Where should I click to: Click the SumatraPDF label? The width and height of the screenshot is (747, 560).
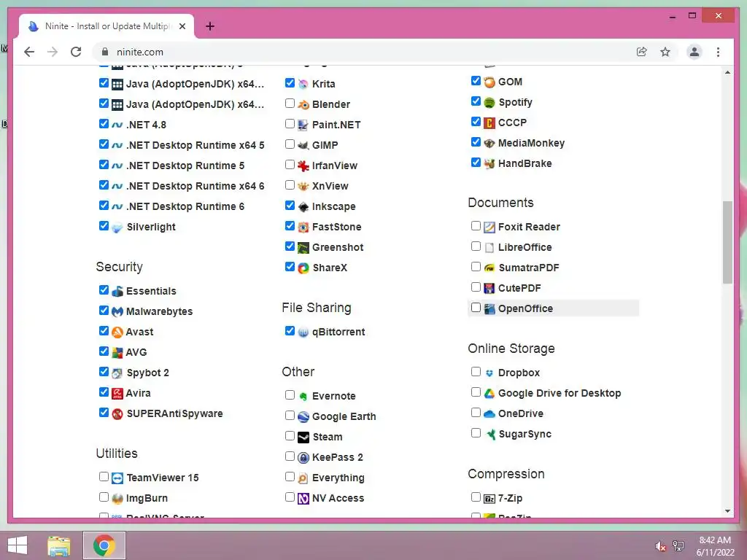click(x=528, y=268)
